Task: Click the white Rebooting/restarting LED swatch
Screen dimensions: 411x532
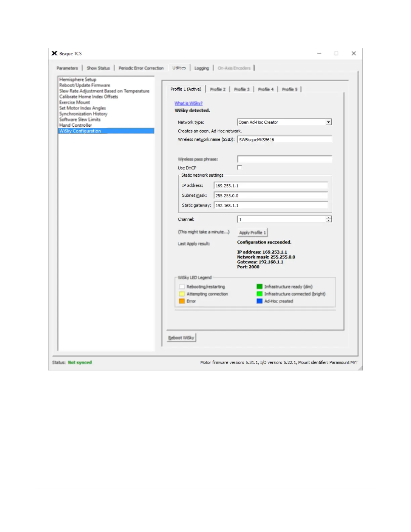Action: click(182, 287)
